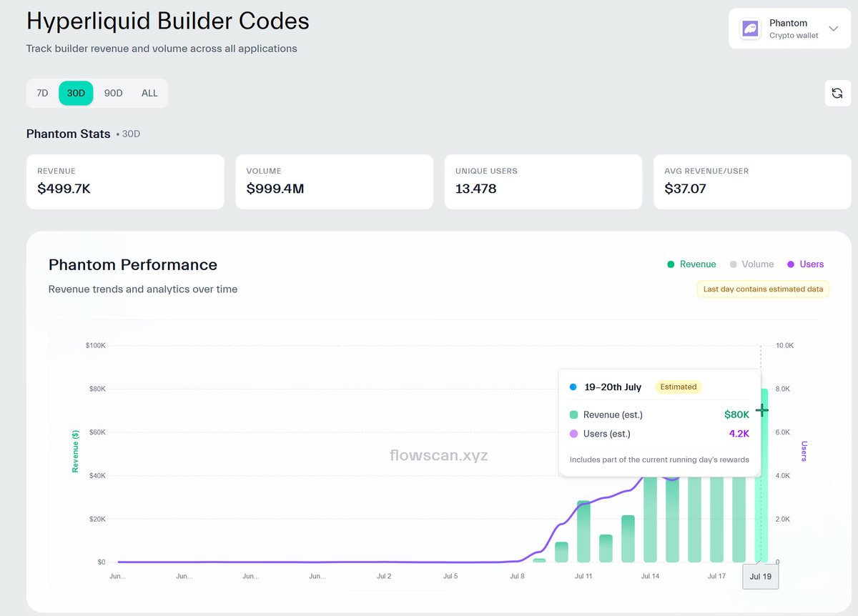The height and width of the screenshot is (616, 858).
Task: Click the $999.4M volume value
Action: [x=275, y=189]
